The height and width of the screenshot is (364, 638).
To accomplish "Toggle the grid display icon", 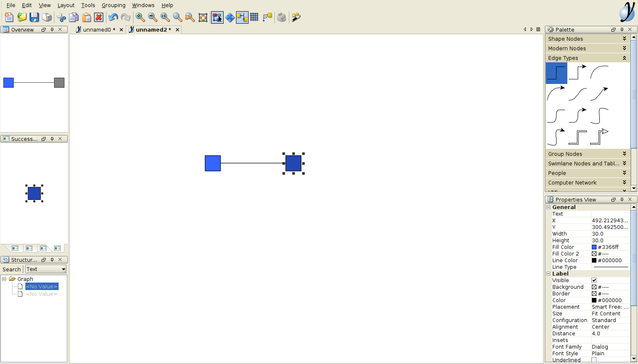I will 254,17.
